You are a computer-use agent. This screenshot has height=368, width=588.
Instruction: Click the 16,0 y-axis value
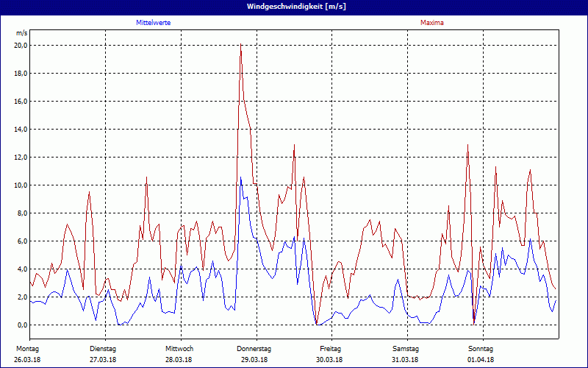(x=21, y=102)
